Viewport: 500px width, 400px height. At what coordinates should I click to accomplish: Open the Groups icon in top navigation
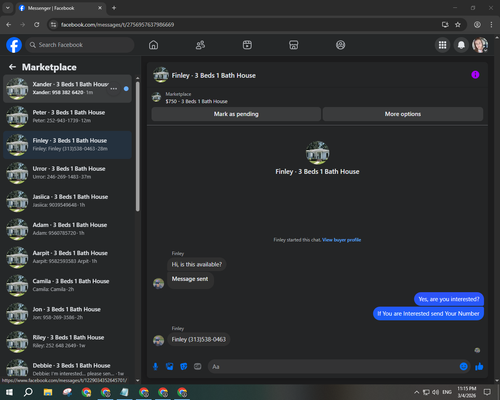click(x=340, y=45)
